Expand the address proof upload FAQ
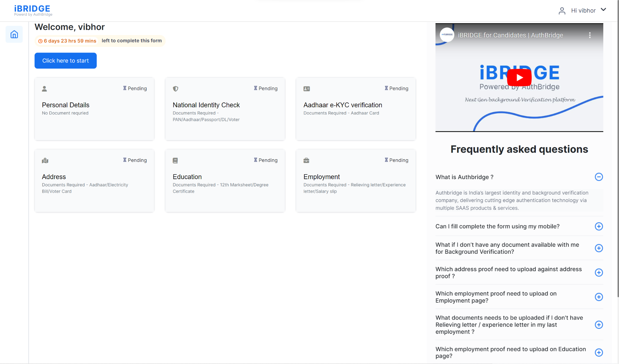 tap(599, 272)
